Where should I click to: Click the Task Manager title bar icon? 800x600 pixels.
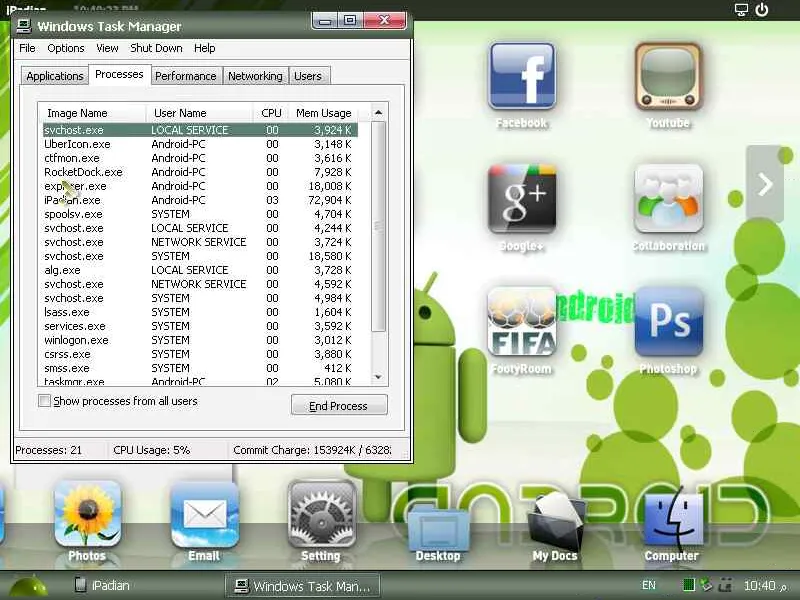24,26
